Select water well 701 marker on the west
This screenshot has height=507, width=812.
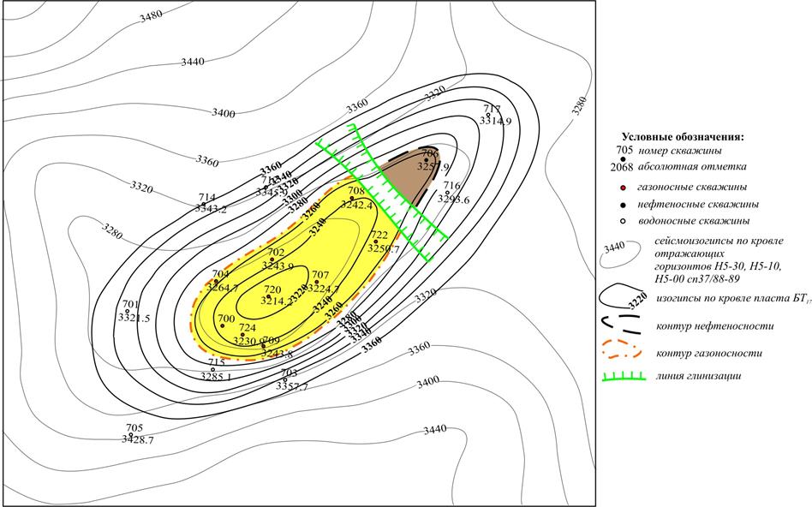tap(128, 311)
